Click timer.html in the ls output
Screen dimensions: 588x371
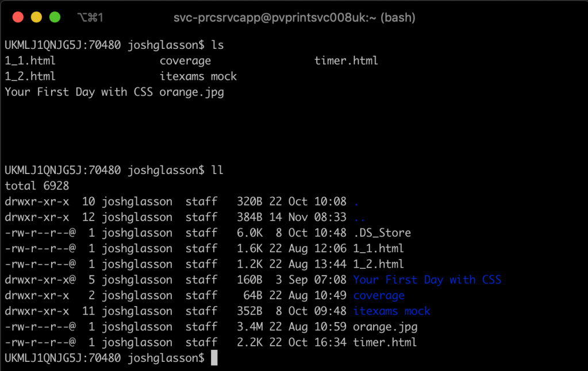346,60
